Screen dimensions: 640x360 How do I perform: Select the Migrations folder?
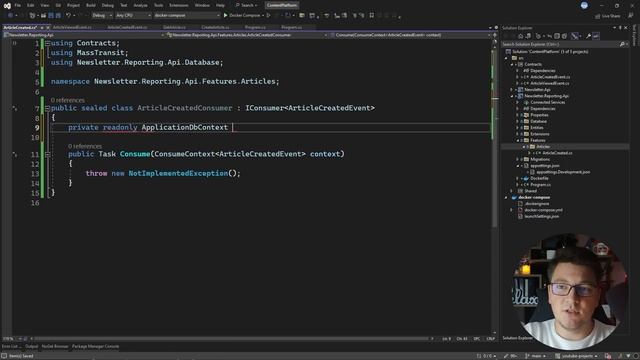tap(540, 159)
